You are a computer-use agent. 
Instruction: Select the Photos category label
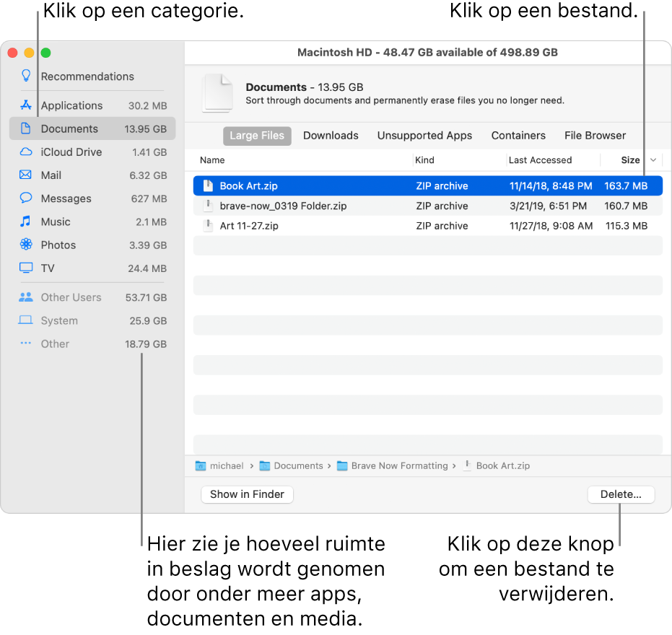tap(58, 245)
